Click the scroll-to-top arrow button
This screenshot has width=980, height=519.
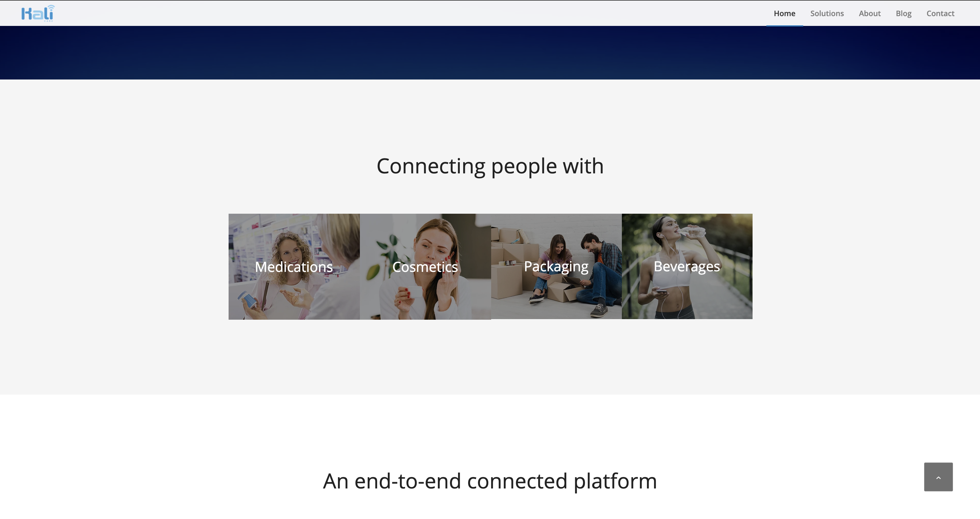tap(938, 477)
